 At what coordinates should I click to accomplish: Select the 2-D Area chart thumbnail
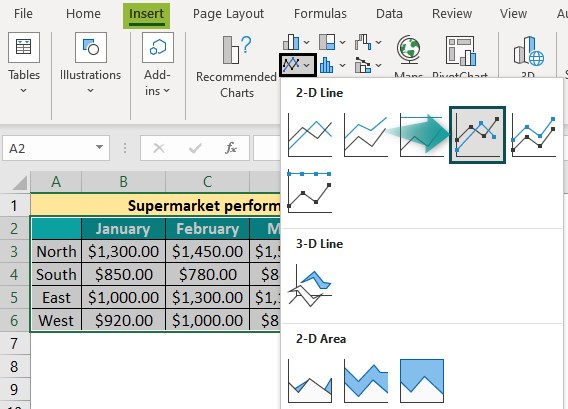click(310, 381)
